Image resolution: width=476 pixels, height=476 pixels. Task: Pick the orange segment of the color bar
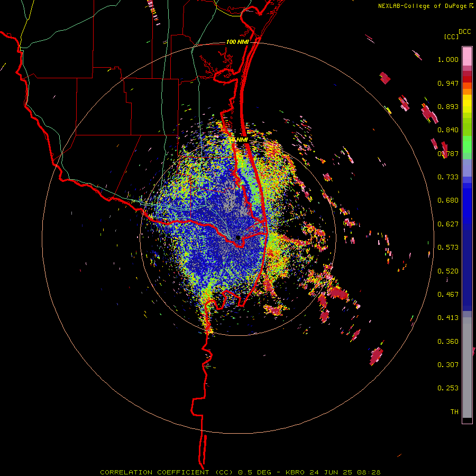pos(467,91)
